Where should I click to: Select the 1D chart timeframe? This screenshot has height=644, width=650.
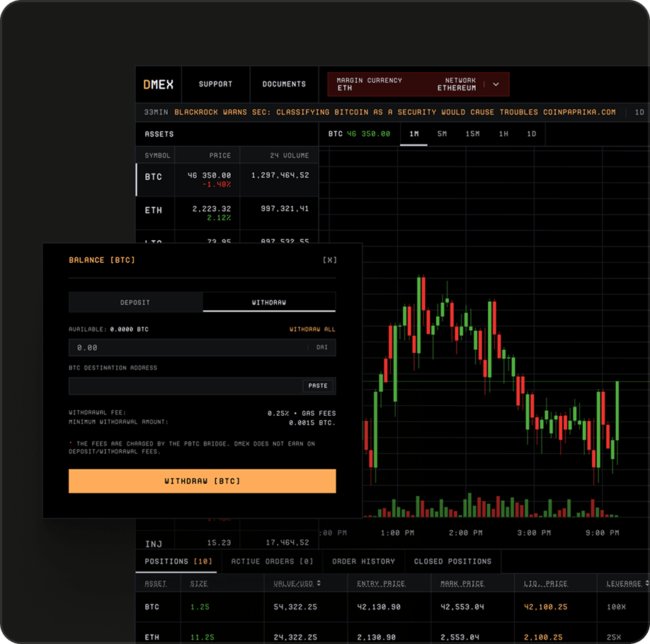532,134
